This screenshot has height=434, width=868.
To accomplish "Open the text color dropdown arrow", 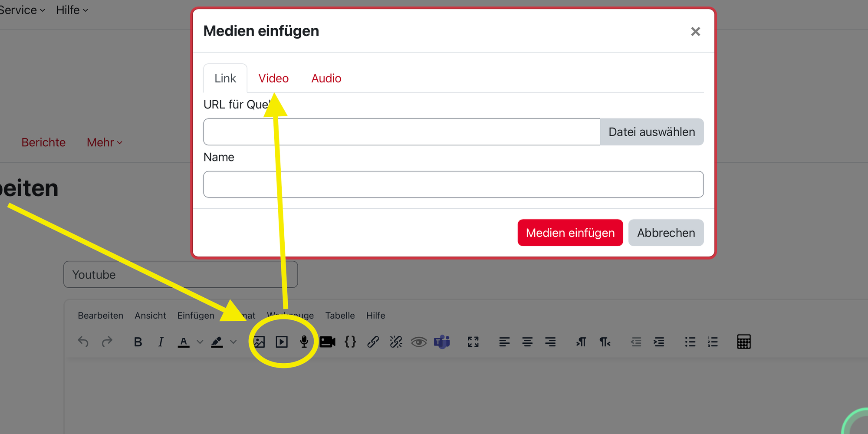I will pos(200,342).
